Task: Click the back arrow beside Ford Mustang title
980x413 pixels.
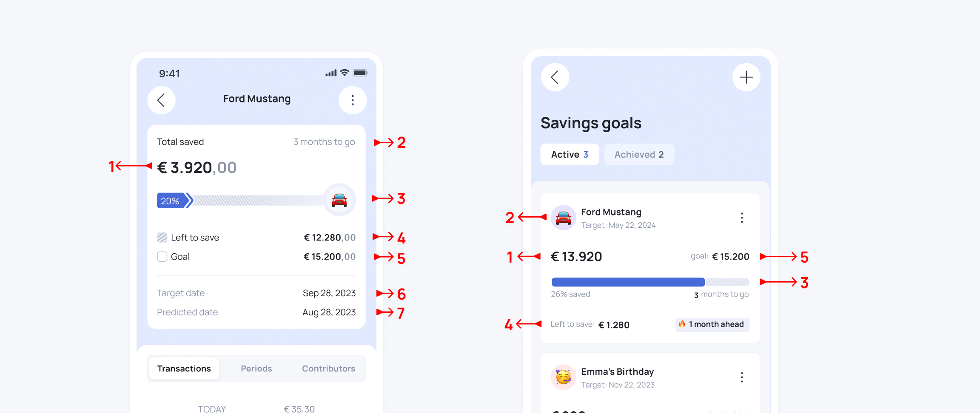Action: pos(161,100)
